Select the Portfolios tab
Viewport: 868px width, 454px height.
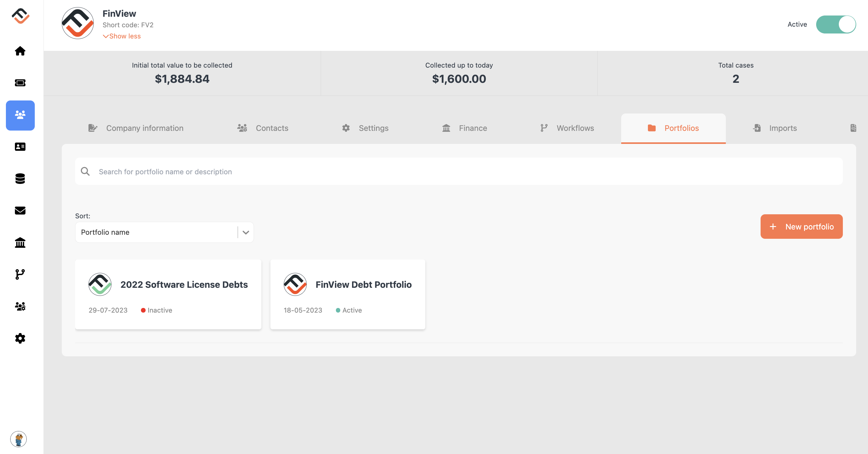(673, 128)
